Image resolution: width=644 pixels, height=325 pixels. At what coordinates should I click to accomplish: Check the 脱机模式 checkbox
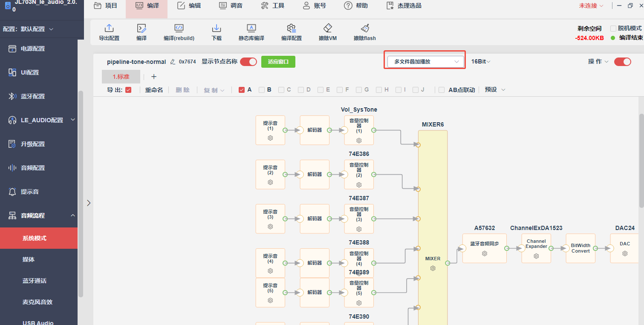[613, 28]
